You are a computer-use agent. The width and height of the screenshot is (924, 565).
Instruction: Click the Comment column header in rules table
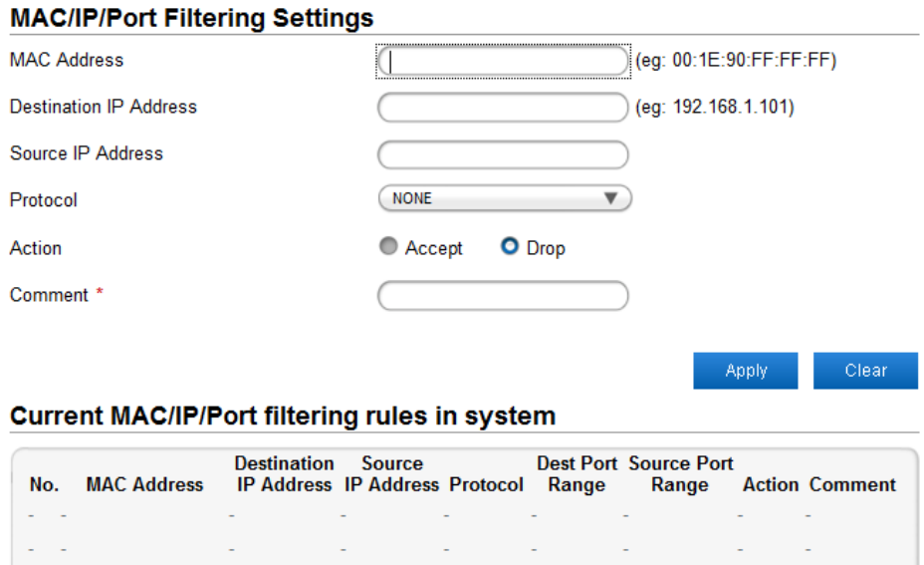[852, 485]
